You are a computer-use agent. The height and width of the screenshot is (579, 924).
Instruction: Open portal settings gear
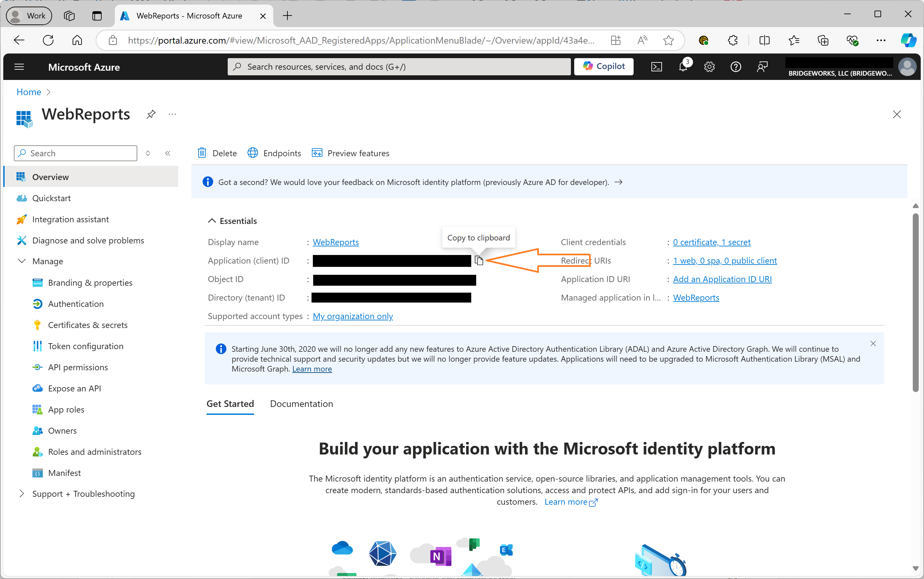709,67
